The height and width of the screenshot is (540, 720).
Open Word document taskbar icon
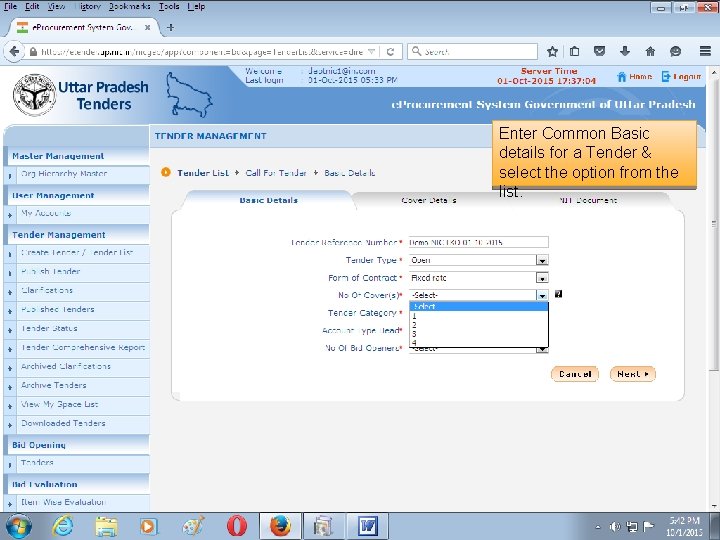click(367, 526)
